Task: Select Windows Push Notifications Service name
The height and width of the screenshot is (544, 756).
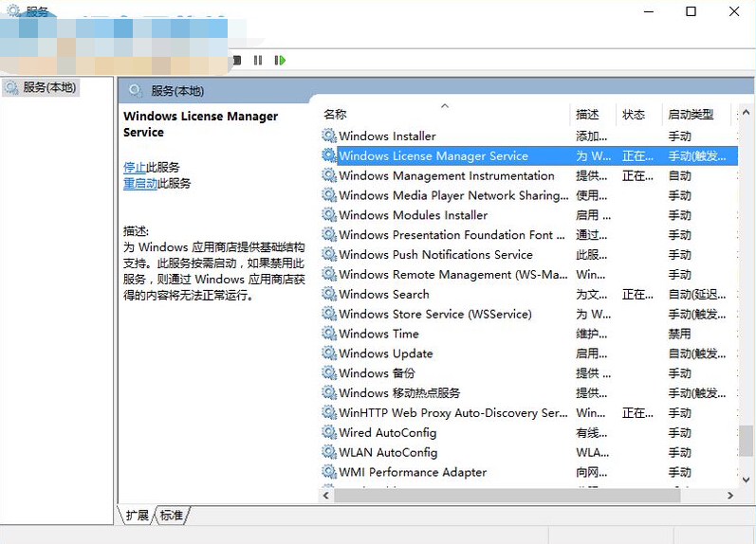Action: 435,255
